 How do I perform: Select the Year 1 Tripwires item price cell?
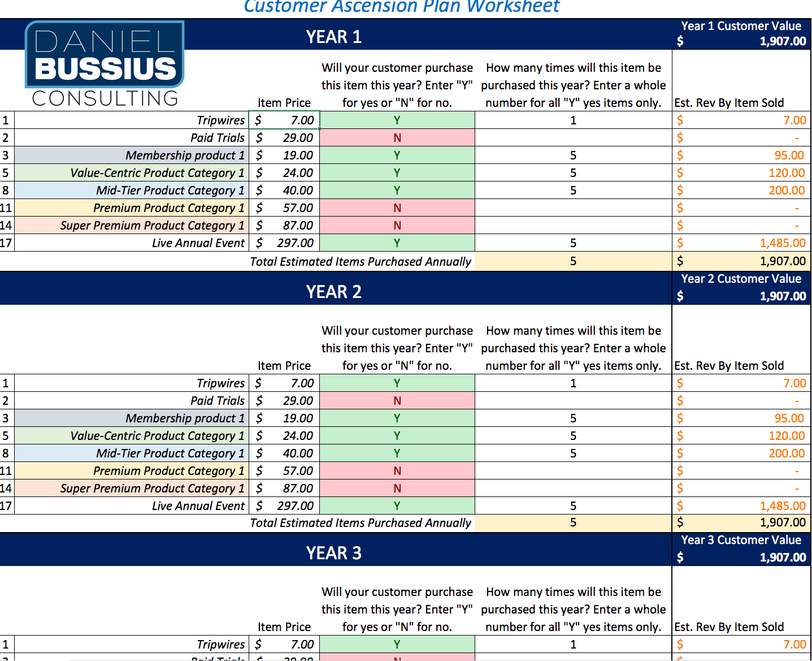pos(284,120)
